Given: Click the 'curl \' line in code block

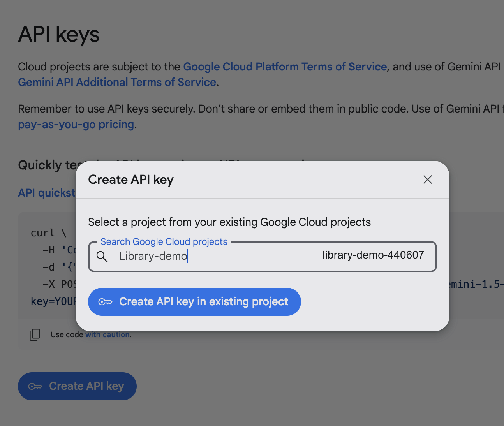Looking at the screenshot, I should point(49,233).
